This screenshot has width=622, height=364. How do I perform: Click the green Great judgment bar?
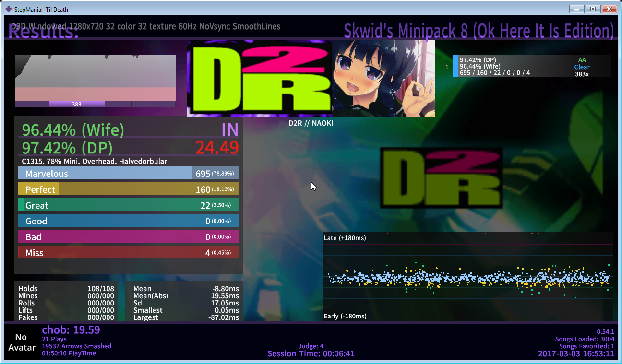pyautogui.click(x=129, y=205)
